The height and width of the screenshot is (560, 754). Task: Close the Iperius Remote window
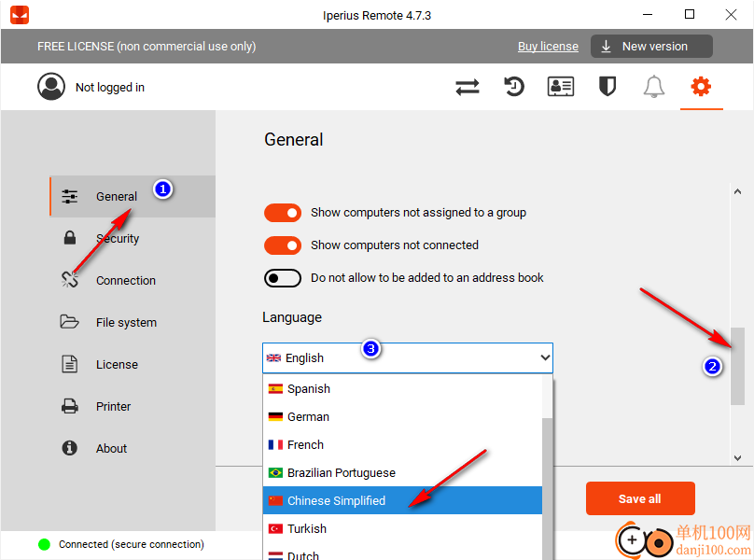pos(731,14)
